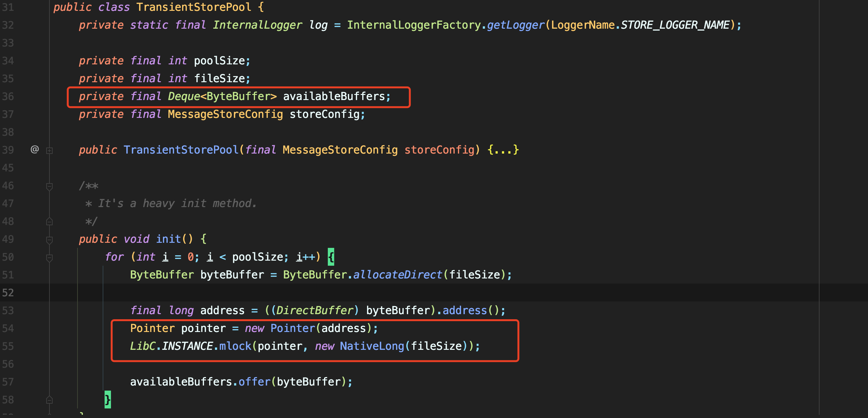Image resolution: width=868 pixels, height=418 pixels.
Task: Click the TransientStorePool constructor name on line 39
Action: click(x=181, y=149)
